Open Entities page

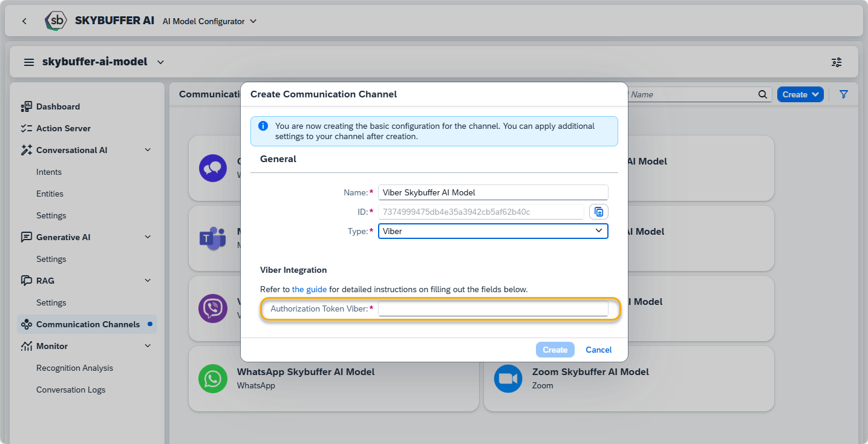50,194
